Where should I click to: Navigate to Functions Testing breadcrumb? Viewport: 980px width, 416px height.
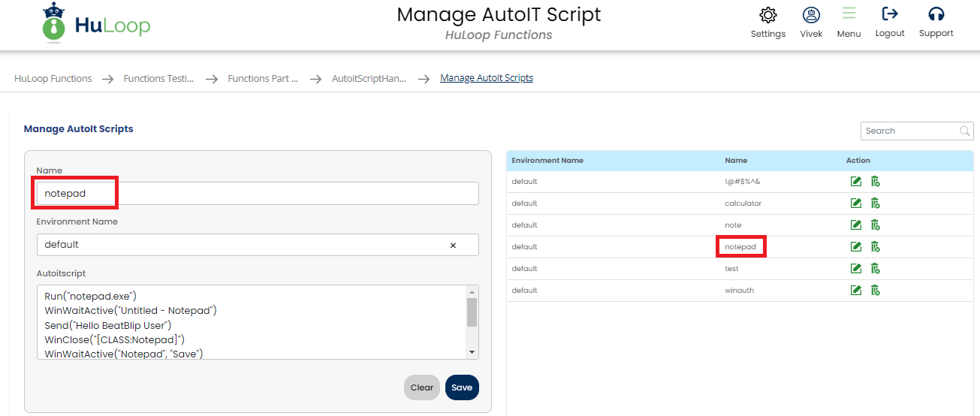point(158,78)
